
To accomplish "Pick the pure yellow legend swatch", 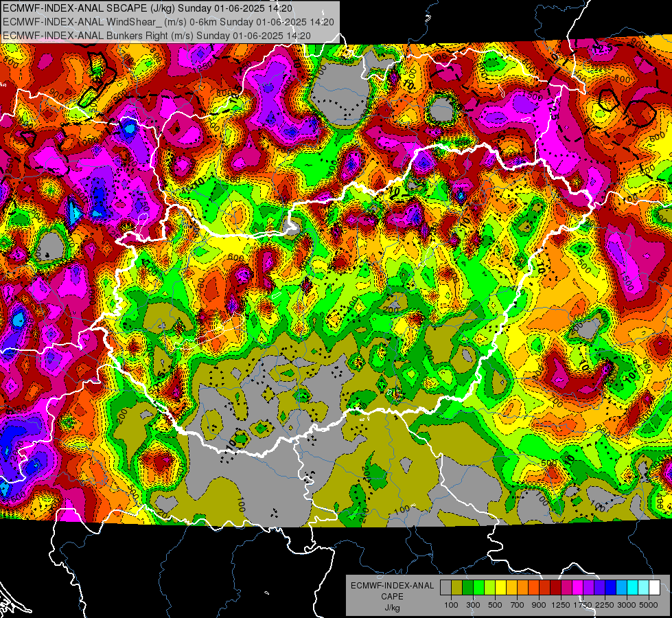I will pyautogui.click(x=500, y=588).
